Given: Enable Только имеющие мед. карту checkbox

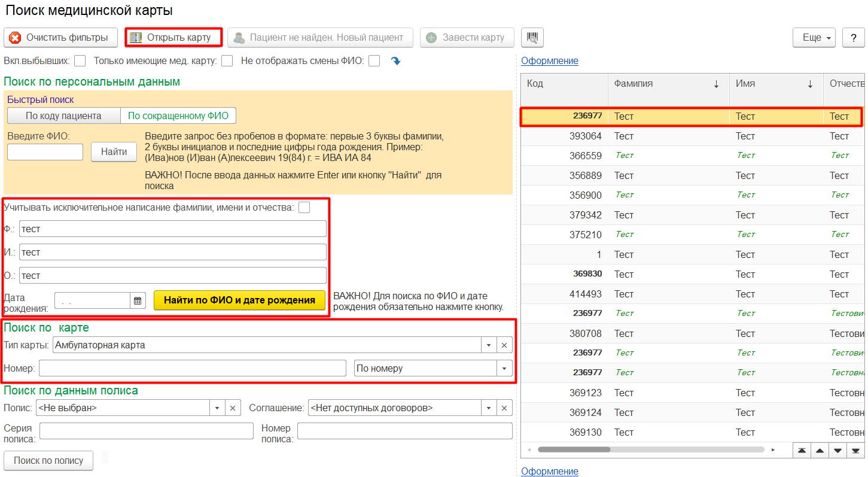Looking at the screenshot, I should [x=227, y=60].
